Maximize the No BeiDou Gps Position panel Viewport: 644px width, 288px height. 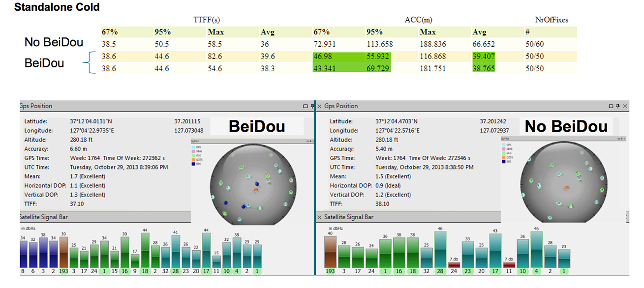[x=611, y=106]
